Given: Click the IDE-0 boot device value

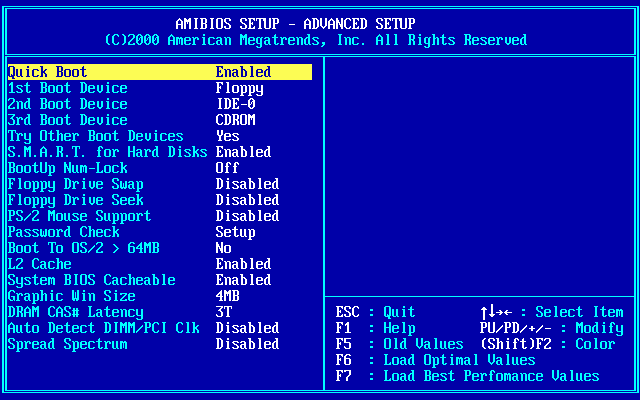Looking at the screenshot, I should [x=236, y=104].
